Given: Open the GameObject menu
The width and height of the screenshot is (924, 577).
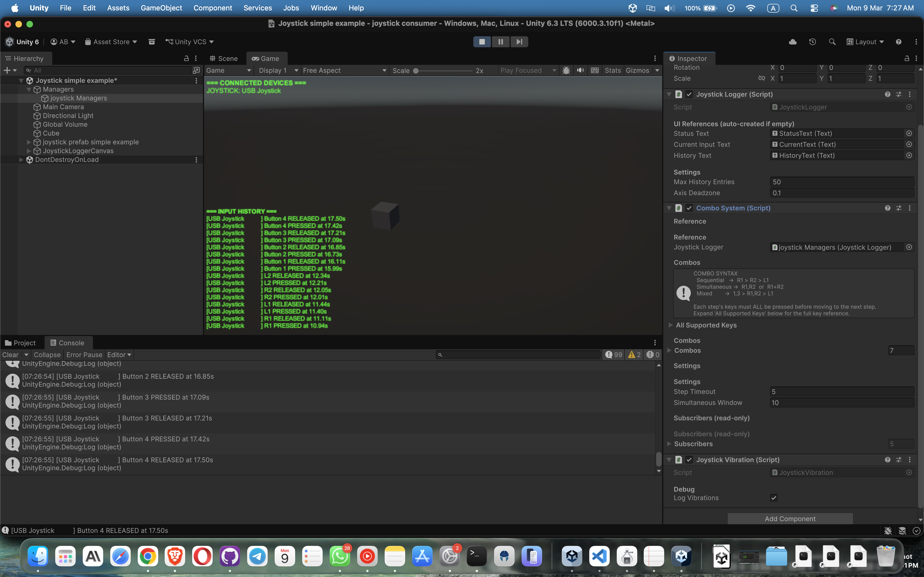Looking at the screenshot, I should click(x=161, y=8).
